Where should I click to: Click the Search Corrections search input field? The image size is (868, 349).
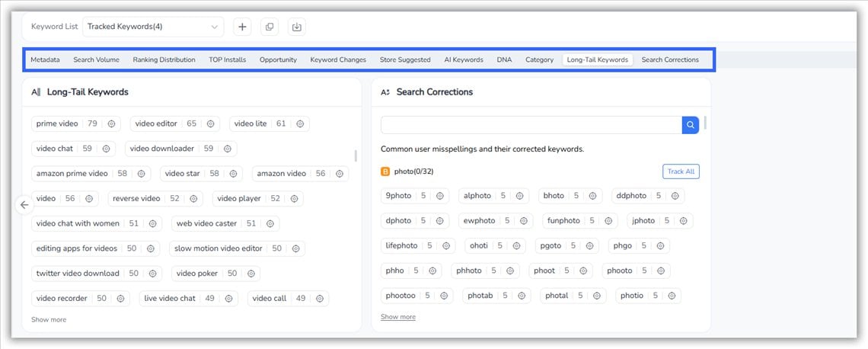[531, 125]
